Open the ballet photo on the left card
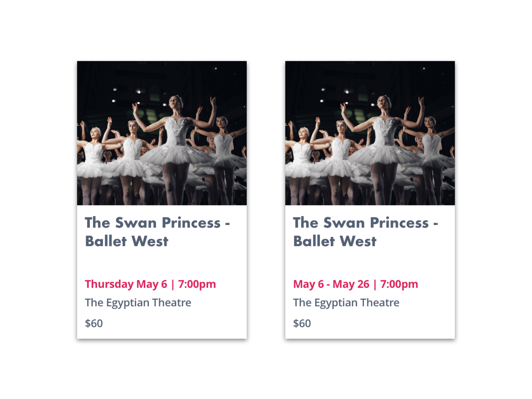 (162, 133)
